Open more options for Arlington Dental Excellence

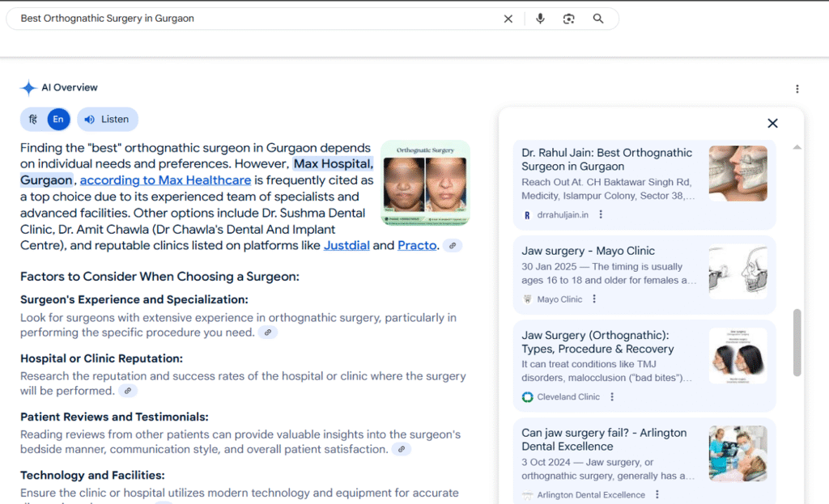(x=657, y=494)
